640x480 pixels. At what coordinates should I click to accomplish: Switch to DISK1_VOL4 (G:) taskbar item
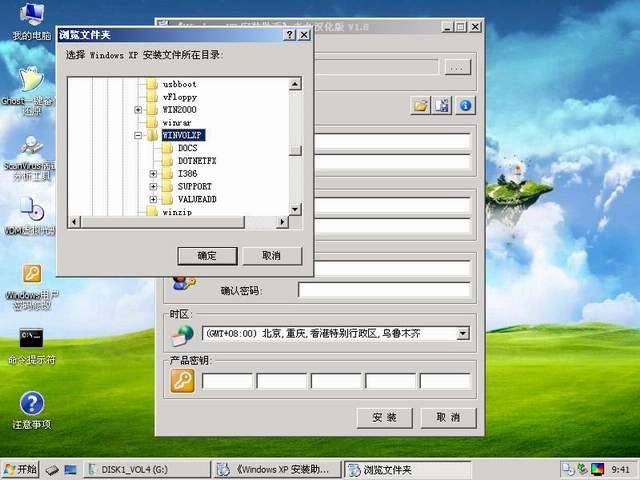147,470
